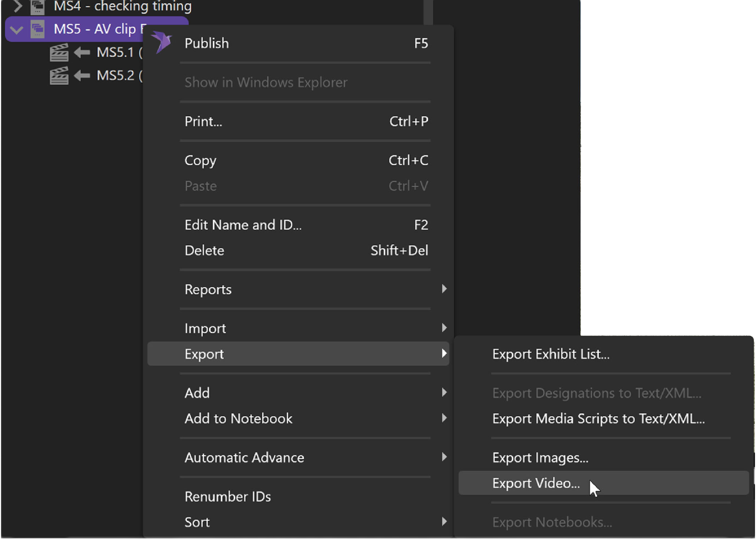Screen dimensions: 756x539
Task: Click the left arrow icon beside MS5.1
Action: (82, 53)
